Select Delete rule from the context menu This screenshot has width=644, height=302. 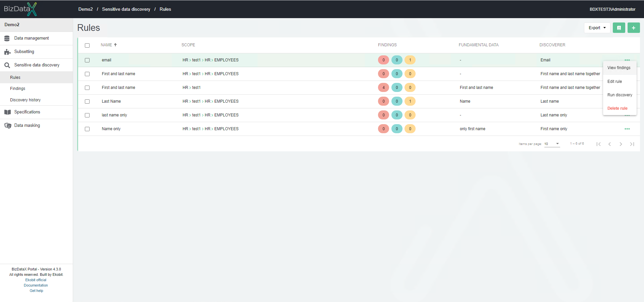pos(620,108)
